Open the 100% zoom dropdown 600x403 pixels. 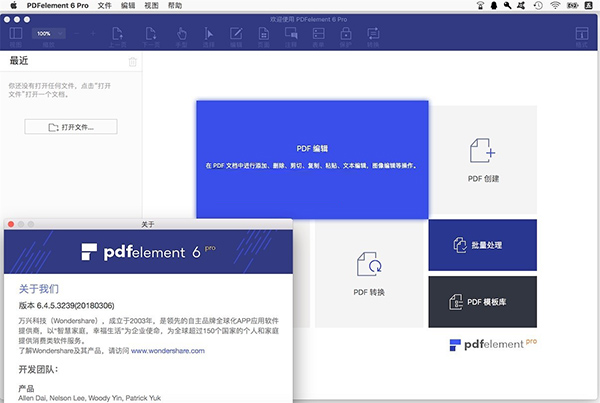(49, 34)
